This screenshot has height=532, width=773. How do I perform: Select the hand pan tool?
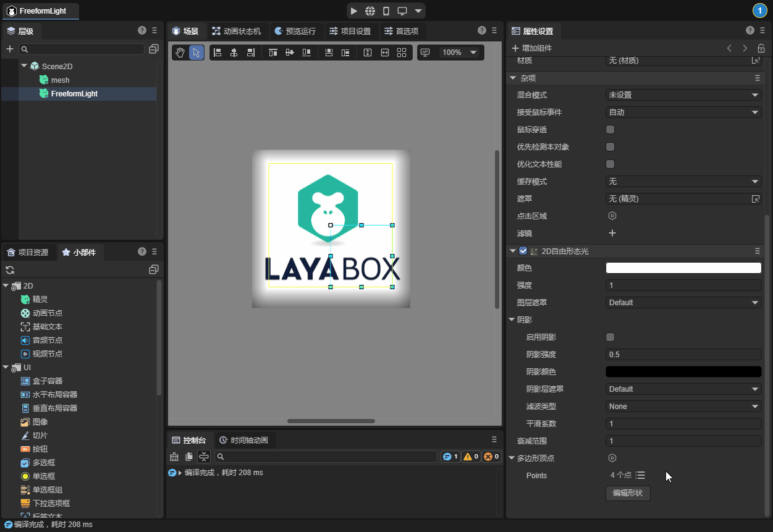coord(180,53)
